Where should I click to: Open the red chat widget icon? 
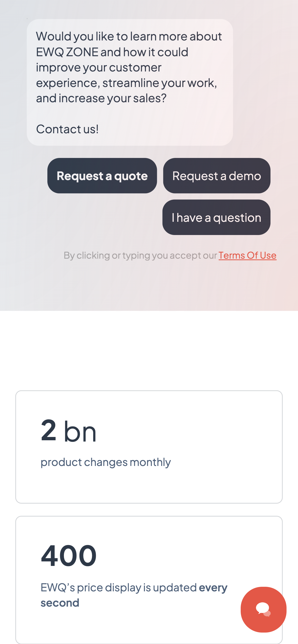tap(263, 609)
